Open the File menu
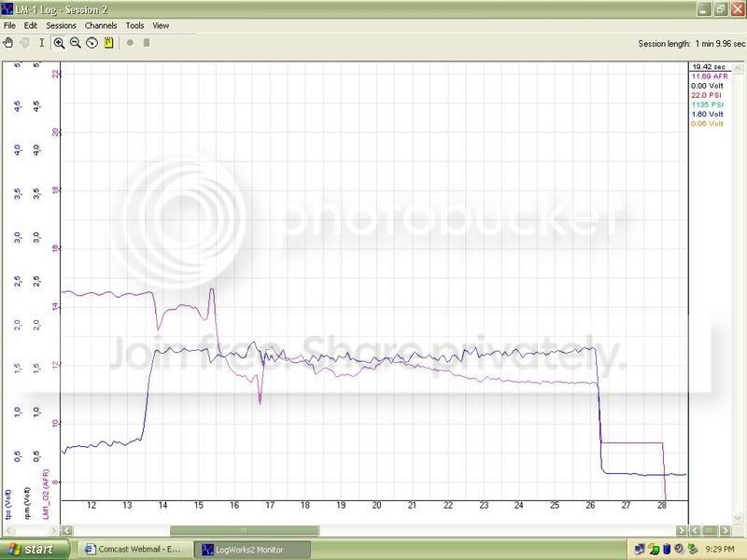747x560 pixels. pyautogui.click(x=10, y=25)
